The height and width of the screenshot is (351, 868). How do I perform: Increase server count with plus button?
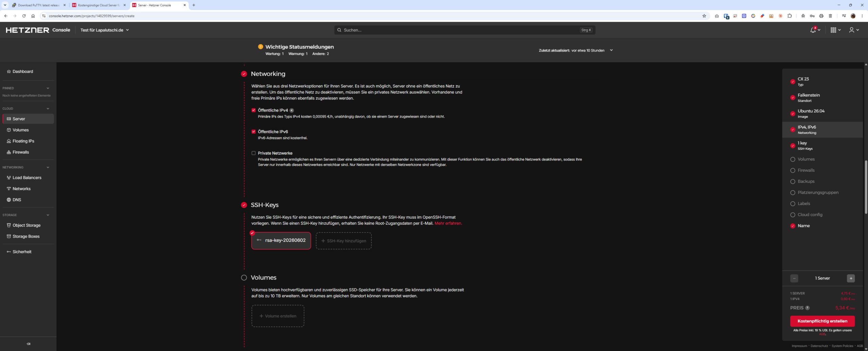pyautogui.click(x=851, y=278)
